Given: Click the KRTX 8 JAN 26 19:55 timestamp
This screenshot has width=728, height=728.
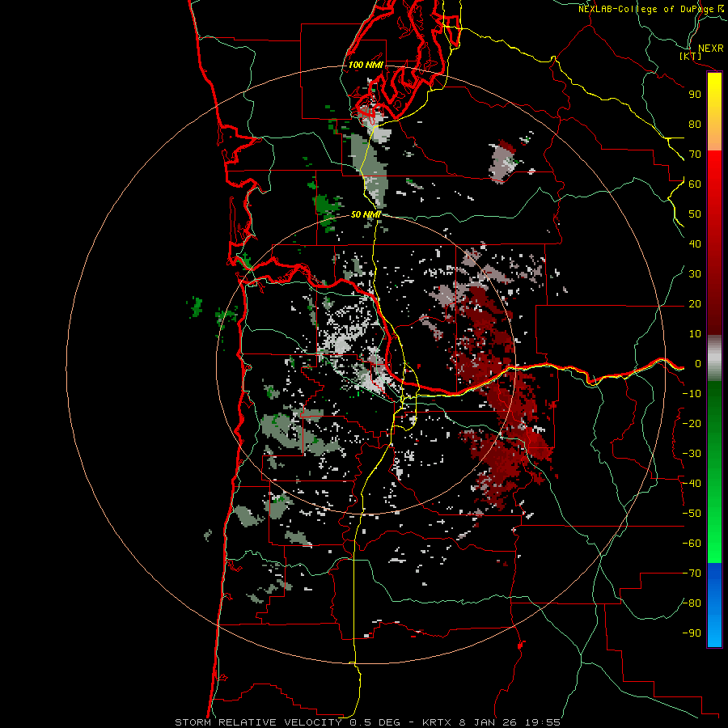Looking at the screenshot, I should (492, 722).
